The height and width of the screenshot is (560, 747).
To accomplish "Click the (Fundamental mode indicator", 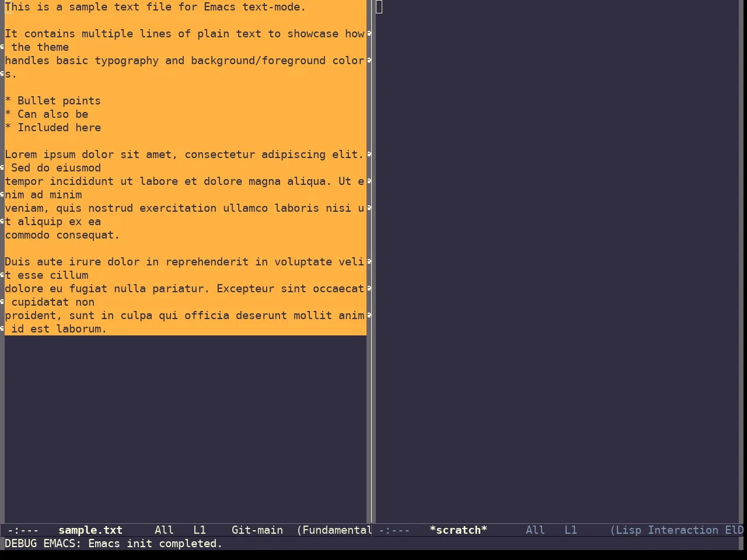I will pos(334,530).
